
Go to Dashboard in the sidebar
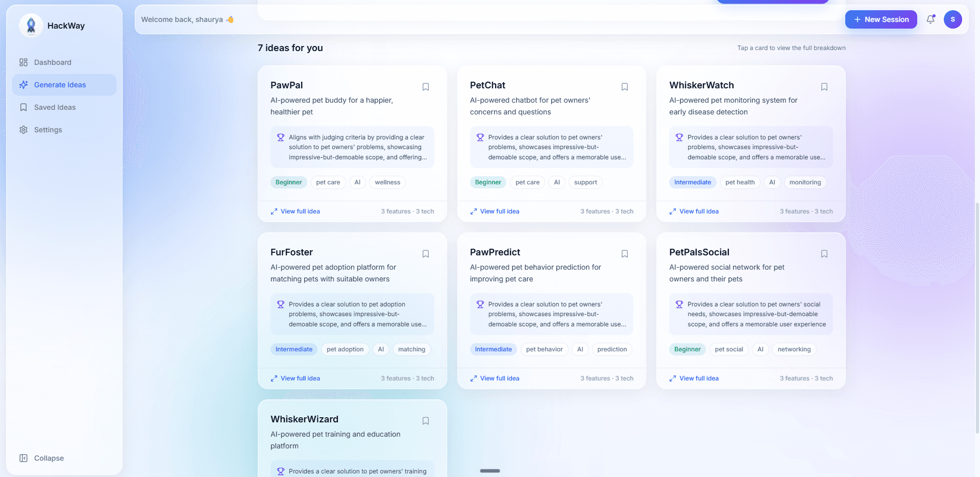point(64,62)
